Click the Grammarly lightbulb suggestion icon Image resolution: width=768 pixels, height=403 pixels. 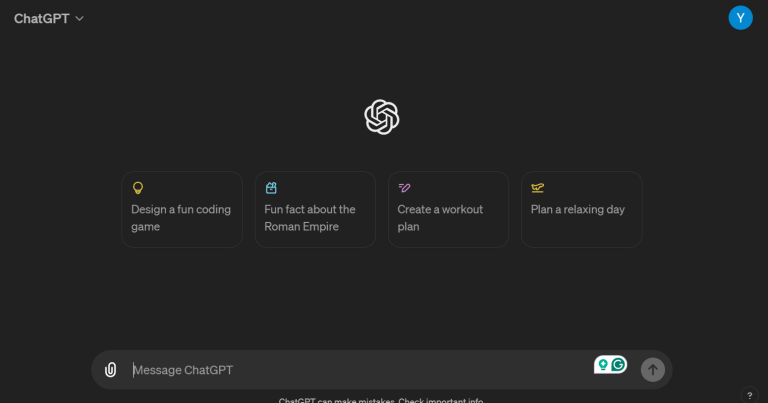click(603, 365)
